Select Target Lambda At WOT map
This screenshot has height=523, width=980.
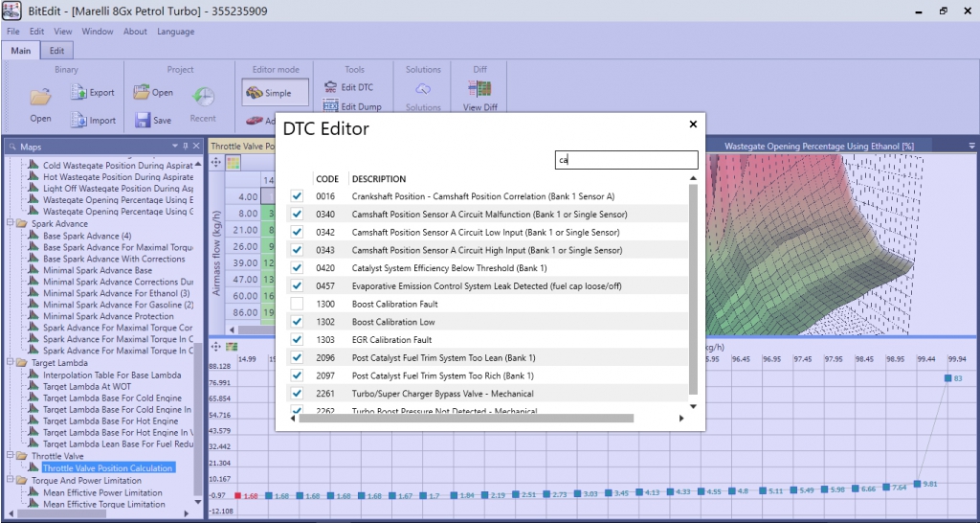click(x=87, y=387)
